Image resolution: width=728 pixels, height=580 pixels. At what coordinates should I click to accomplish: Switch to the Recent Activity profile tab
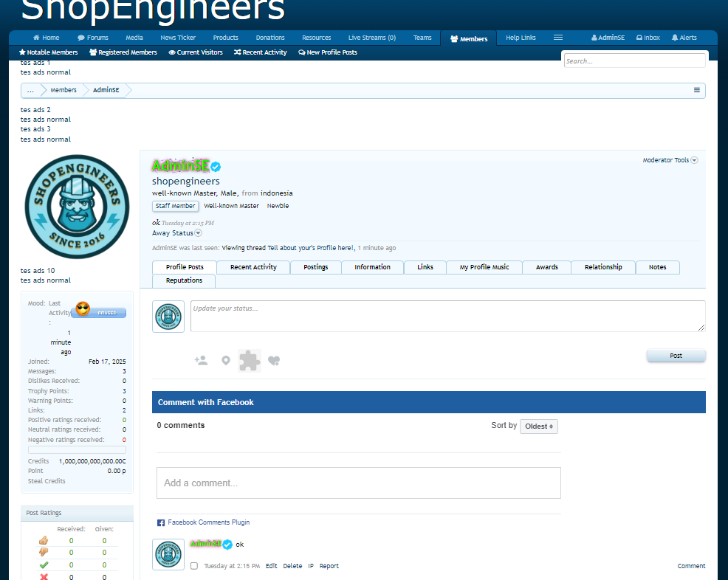coord(253,267)
